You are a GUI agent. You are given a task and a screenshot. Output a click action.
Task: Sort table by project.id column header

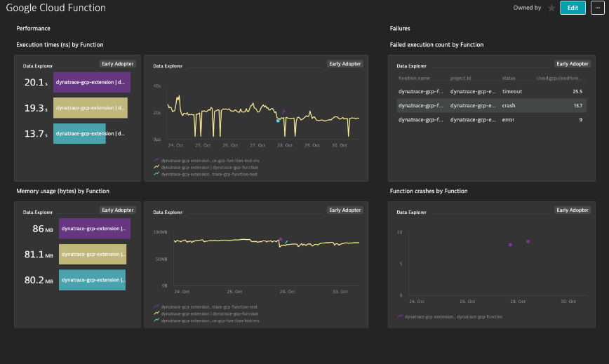click(460, 78)
